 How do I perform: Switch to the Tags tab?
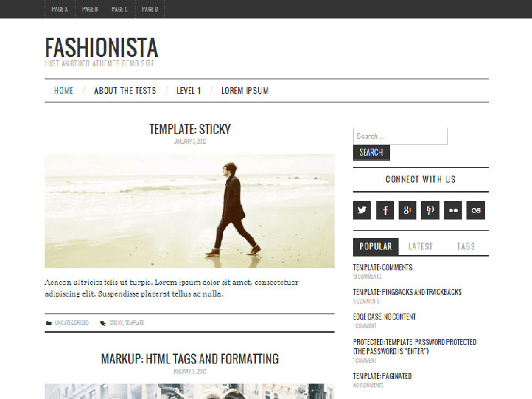point(466,246)
